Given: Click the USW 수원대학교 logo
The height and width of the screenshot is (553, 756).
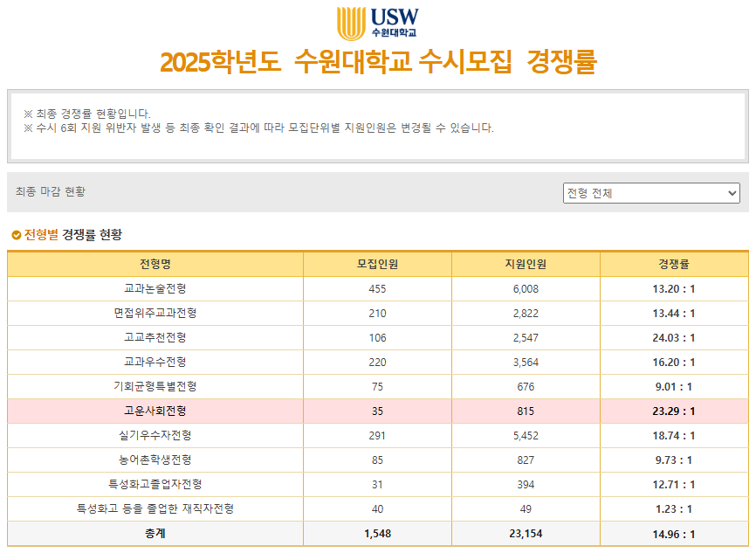Looking at the screenshot, I should click(x=377, y=24).
